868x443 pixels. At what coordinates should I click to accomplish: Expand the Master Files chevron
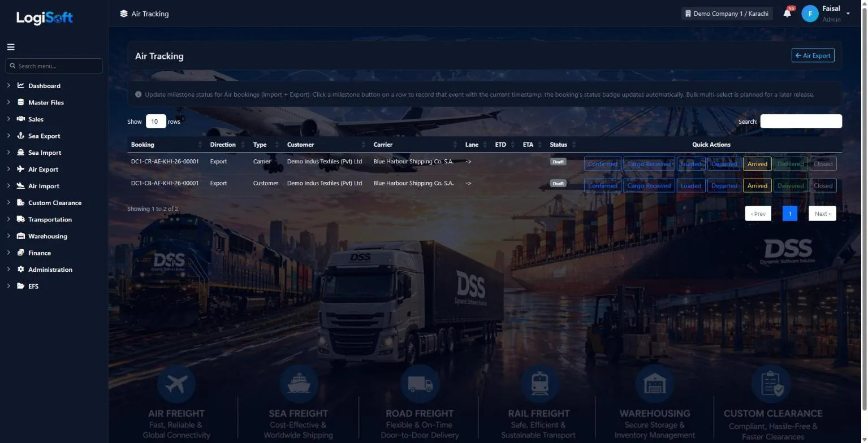[8, 102]
